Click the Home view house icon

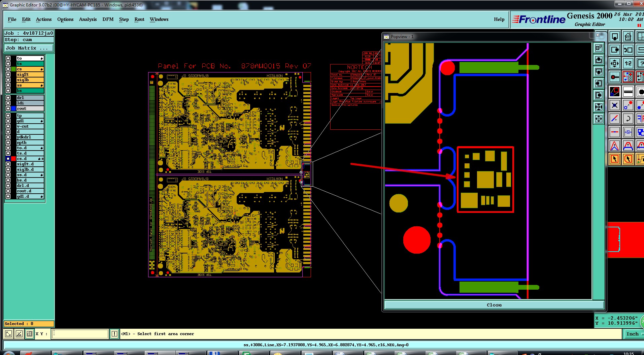coord(628,36)
